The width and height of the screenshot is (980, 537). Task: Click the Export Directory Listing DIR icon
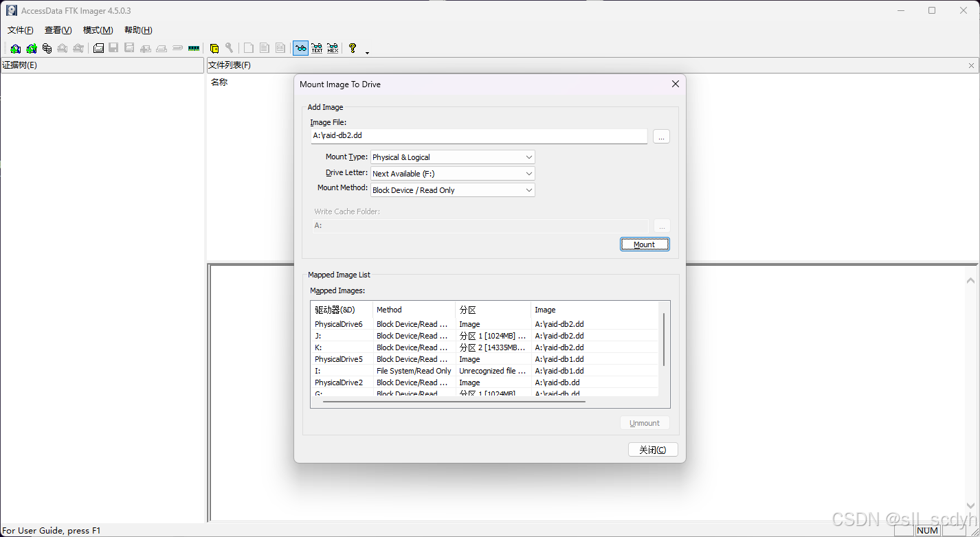[x=280, y=48]
